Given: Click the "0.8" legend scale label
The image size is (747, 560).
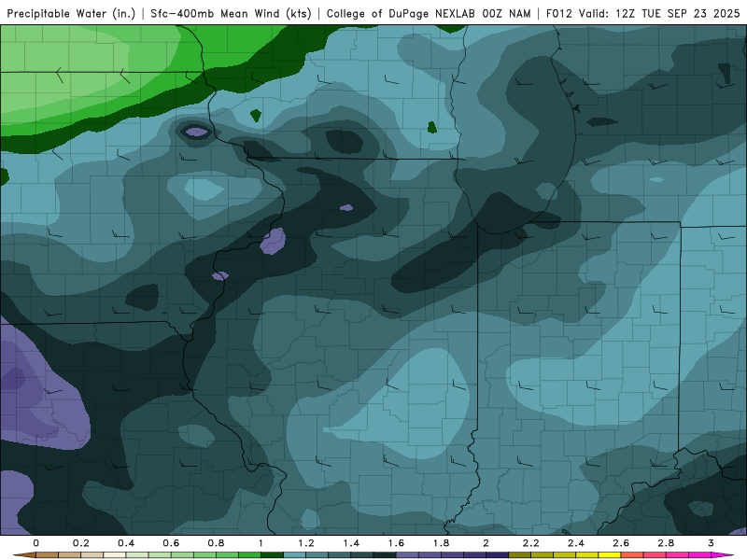Looking at the screenshot, I should [x=216, y=543].
